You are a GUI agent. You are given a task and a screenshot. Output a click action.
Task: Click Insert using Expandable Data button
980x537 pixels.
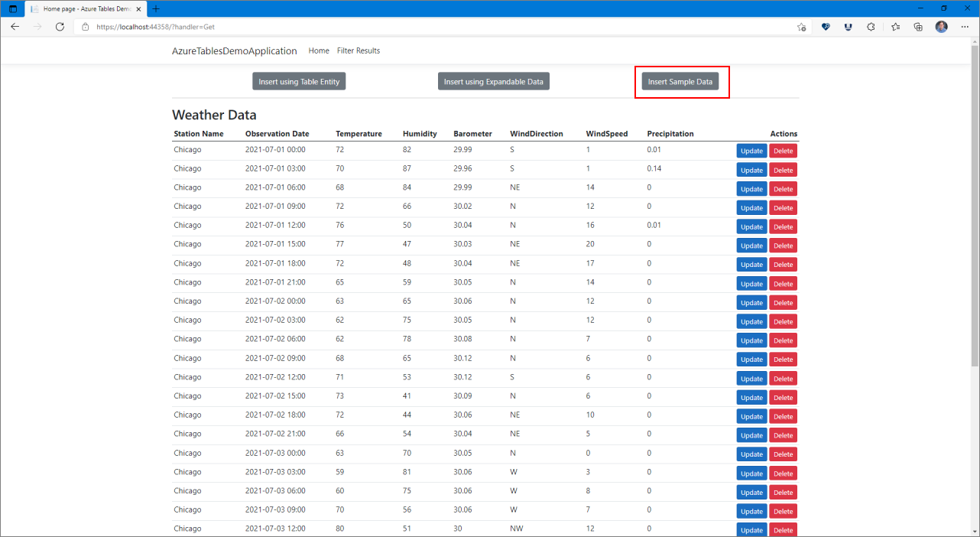click(494, 82)
